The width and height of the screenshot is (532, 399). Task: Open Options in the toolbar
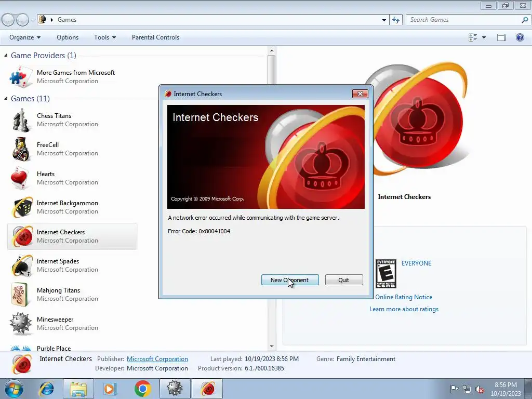click(x=68, y=37)
